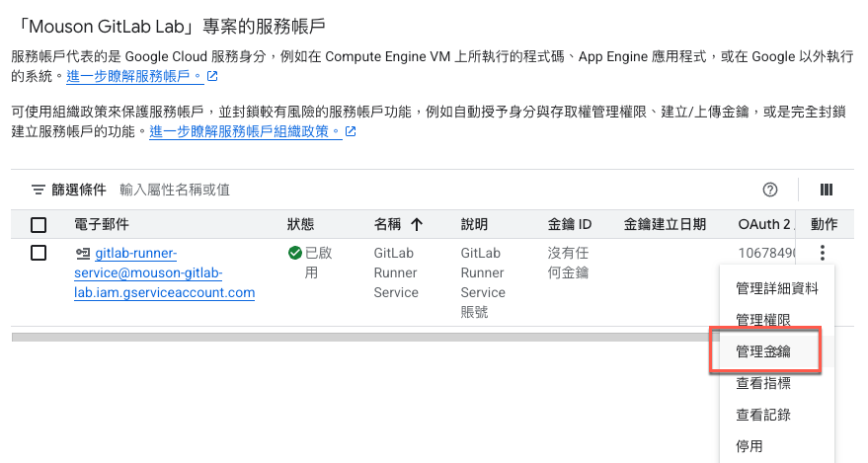
Task: Check the gitlab-runner-service row checkbox
Action: click(39, 253)
